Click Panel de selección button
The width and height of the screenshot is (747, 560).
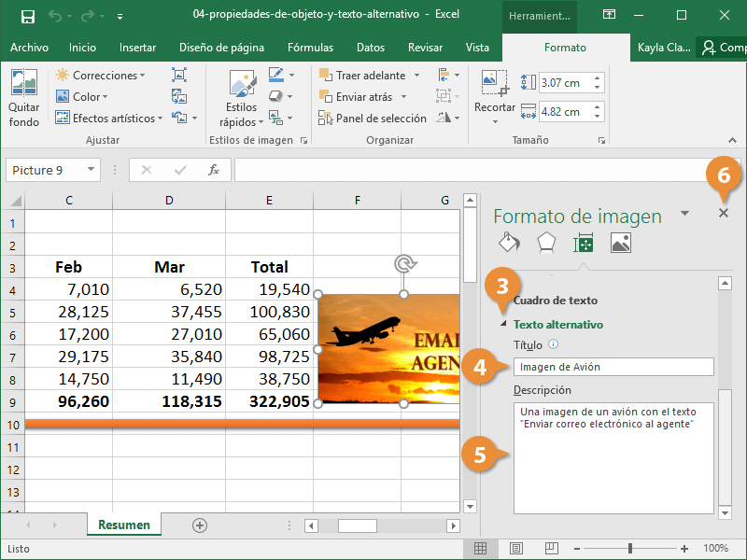(x=373, y=119)
